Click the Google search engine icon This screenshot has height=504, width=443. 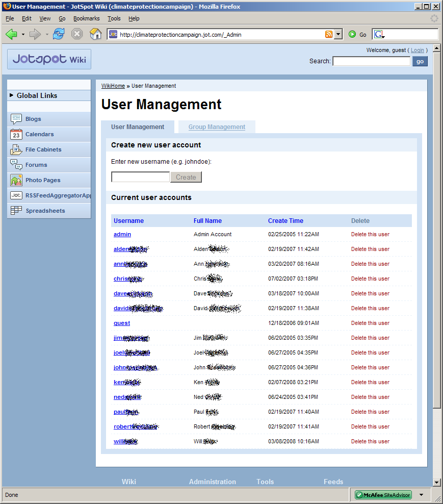coord(379,34)
